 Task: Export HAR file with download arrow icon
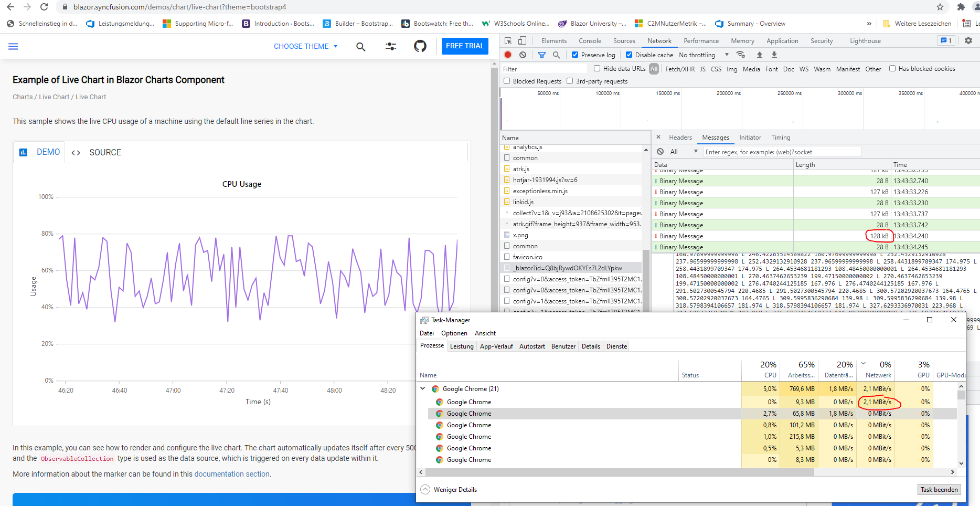[x=774, y=55]
